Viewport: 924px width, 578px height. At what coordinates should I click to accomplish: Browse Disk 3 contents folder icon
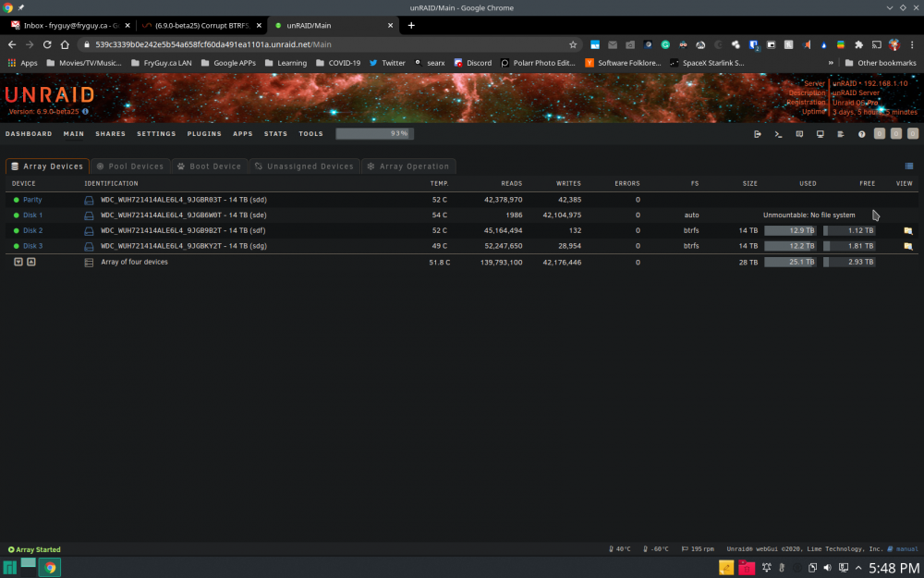click(908, 246)
